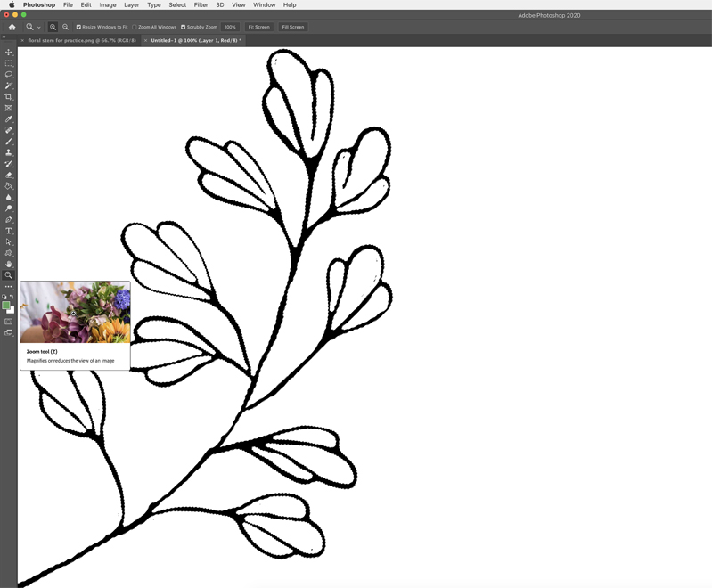This screenshot has width=712, height=588.
Task: Click the Zoom Out magnifier icon
Action: coord(65,27)
